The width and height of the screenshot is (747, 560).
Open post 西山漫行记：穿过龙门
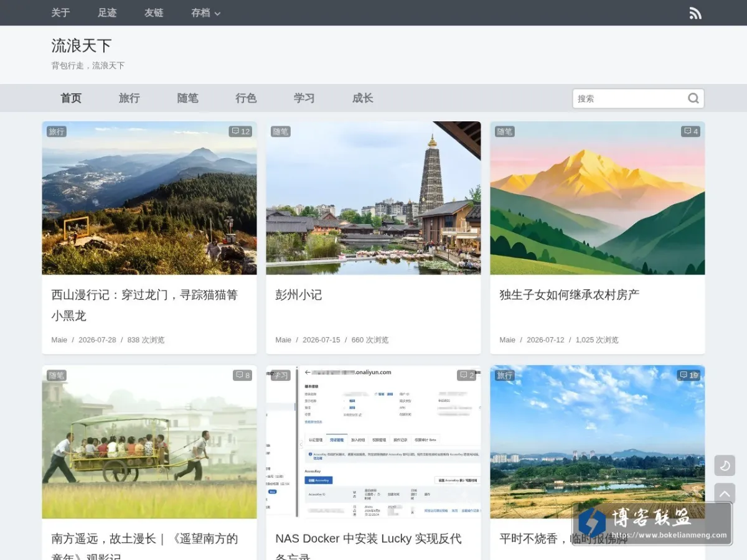(x=144, y=305)
